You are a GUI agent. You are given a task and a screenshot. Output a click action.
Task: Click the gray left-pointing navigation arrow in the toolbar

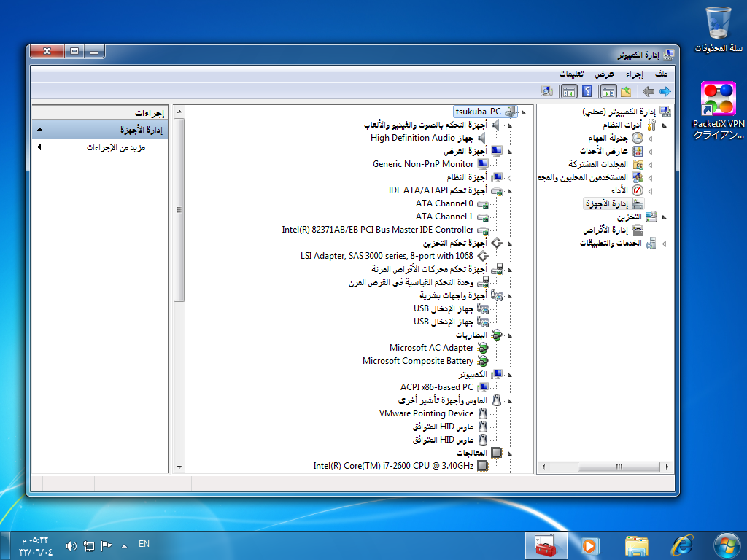click(x=649, y=91)
